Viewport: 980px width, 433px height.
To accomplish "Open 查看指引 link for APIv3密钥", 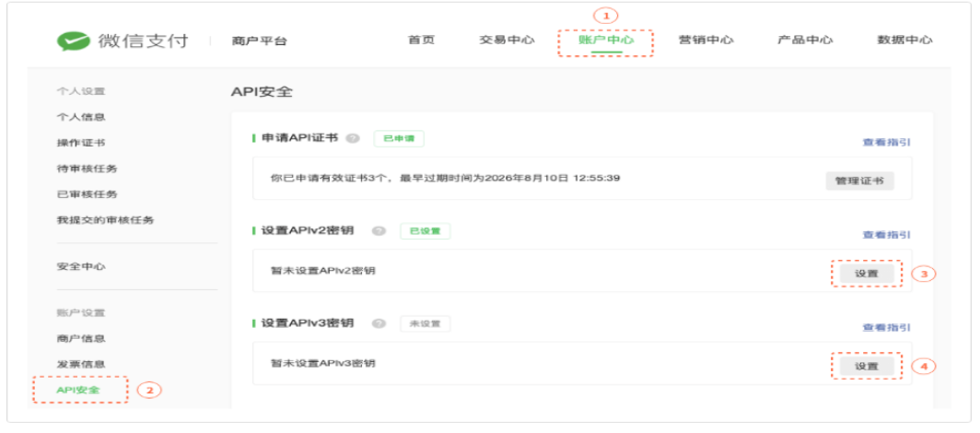I will coord(886,327).
